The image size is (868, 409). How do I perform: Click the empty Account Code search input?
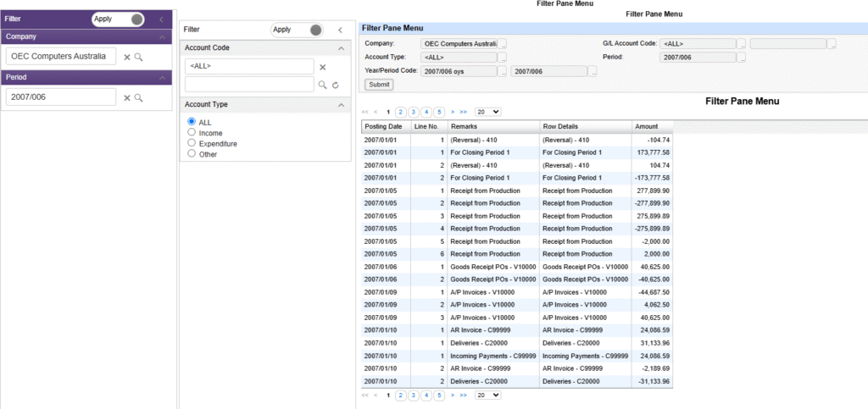coord(249,85)
